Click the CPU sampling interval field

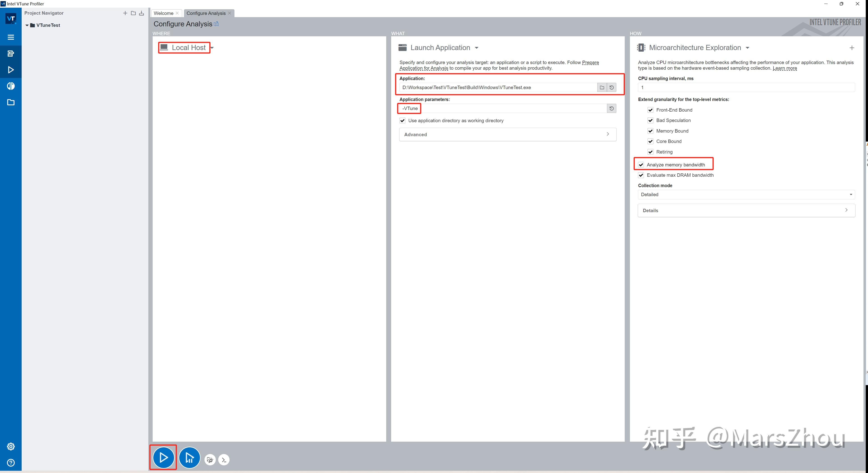(x=746, y=88)
